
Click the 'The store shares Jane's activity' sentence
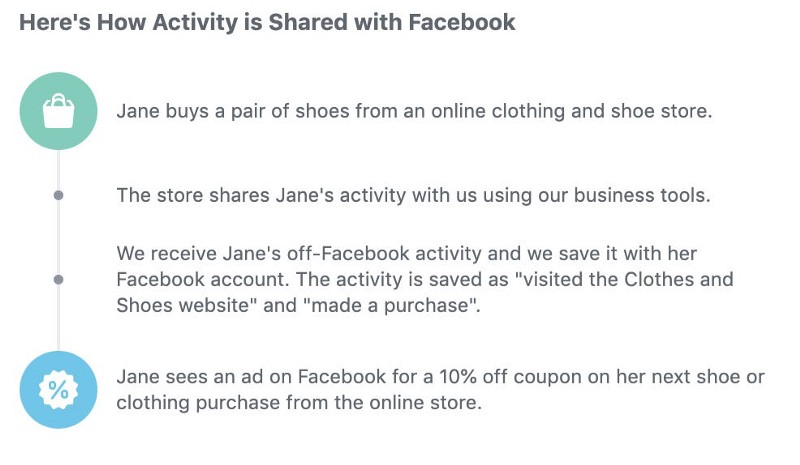[413, 195]
